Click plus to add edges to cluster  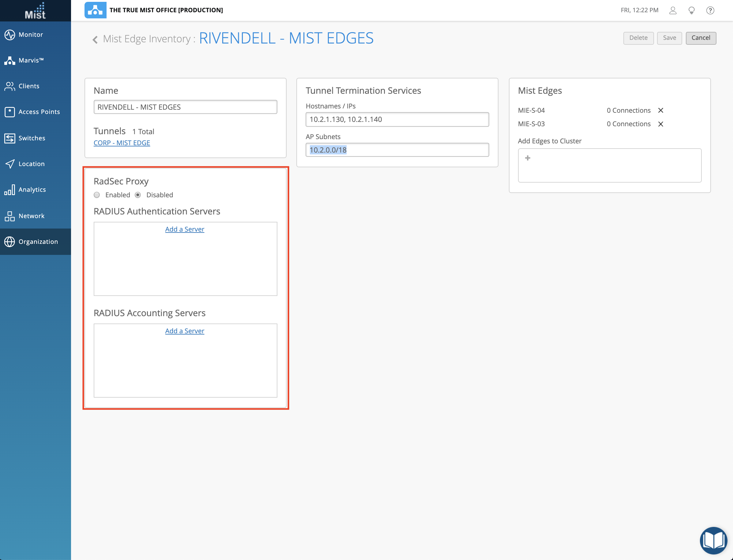[528, 158]
